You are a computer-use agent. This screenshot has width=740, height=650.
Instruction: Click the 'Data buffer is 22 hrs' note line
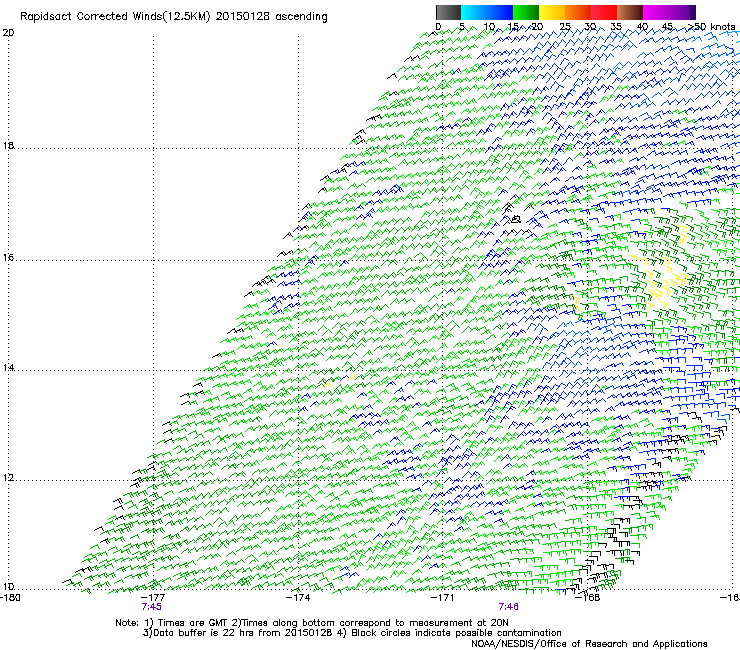(352, 633)
